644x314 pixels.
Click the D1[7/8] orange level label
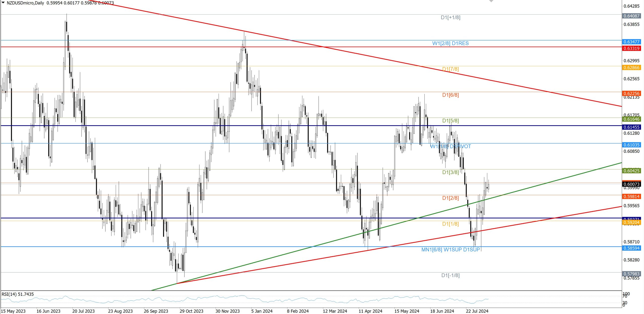450,69
